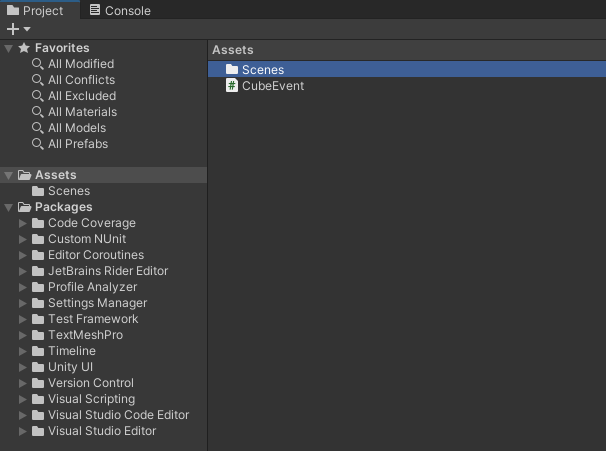This screenshot has height=451, width=606.
Task: Expand the Code Coverage package arrow
Action: tap(24, 223)
